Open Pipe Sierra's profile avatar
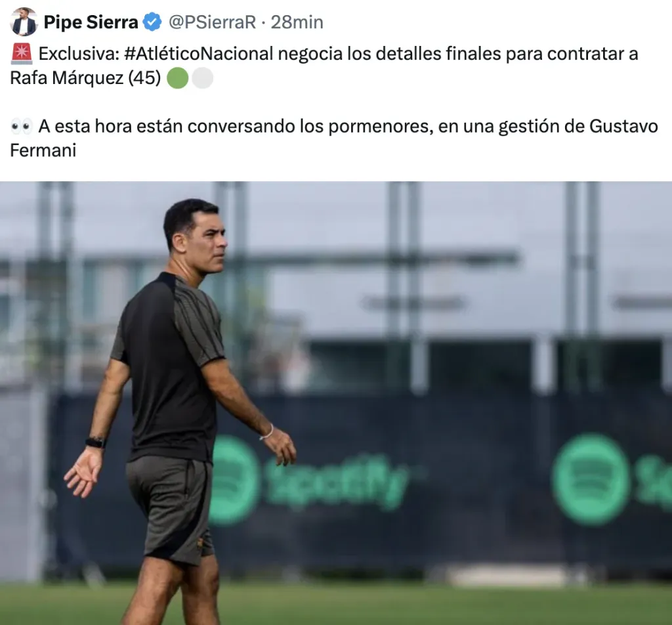This screenshot has width=672, height=625. click(x=24, y=22)
